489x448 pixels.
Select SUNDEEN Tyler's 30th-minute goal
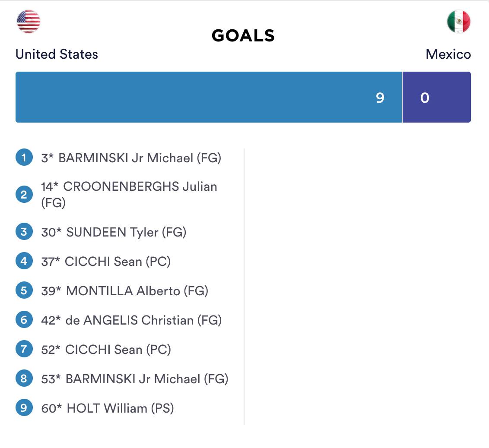tap(114, 232)
